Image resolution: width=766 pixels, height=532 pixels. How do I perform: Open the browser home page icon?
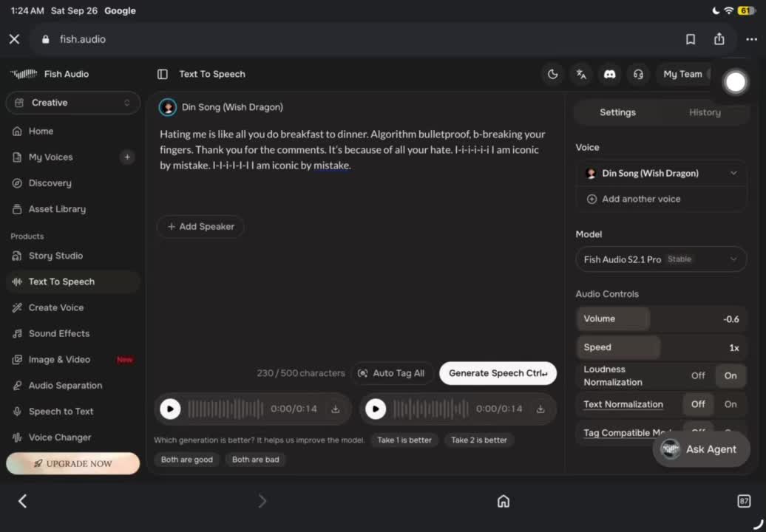[504, 501]
